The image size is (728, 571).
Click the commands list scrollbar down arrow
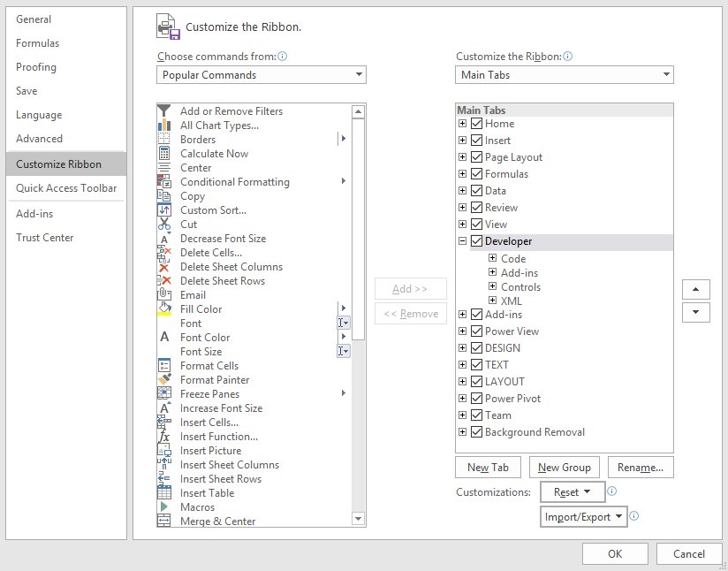[x=358, y=519]
